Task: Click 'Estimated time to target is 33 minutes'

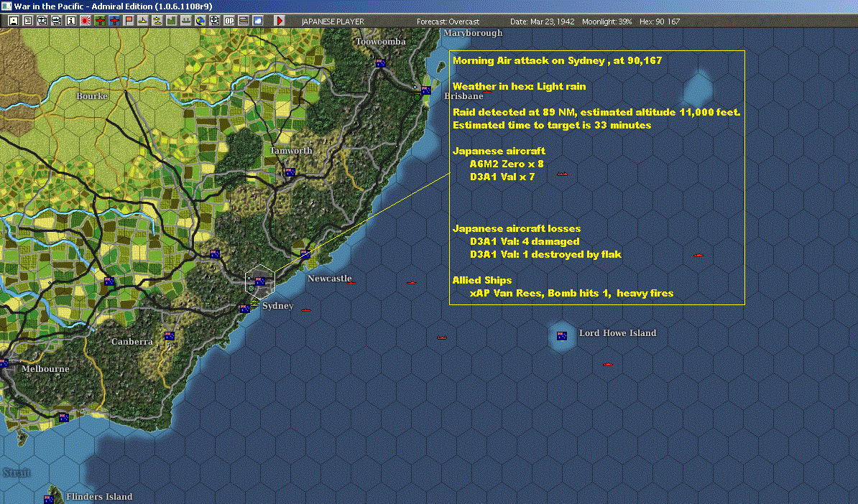Action: point(552,125)
